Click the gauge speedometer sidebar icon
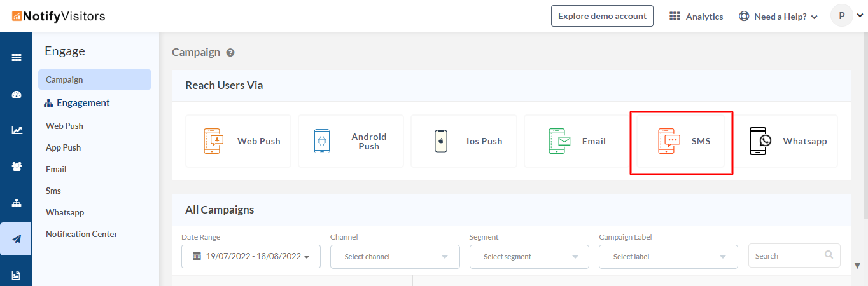Image resolution: width=868 pixels, height=286 pixels. (x=17, y=95)
